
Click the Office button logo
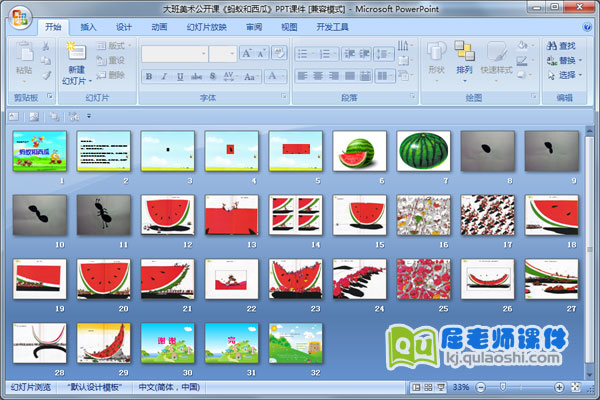(x=20, y=18)
